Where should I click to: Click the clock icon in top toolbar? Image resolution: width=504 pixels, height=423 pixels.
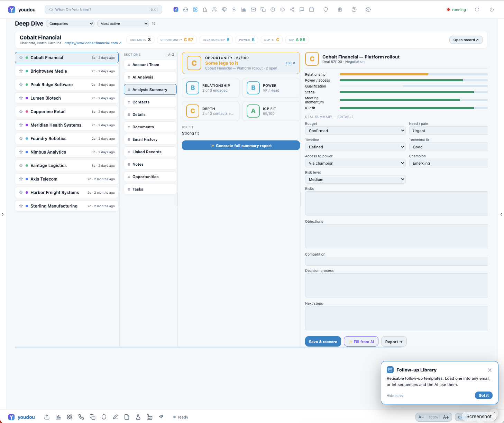(273, 10)
